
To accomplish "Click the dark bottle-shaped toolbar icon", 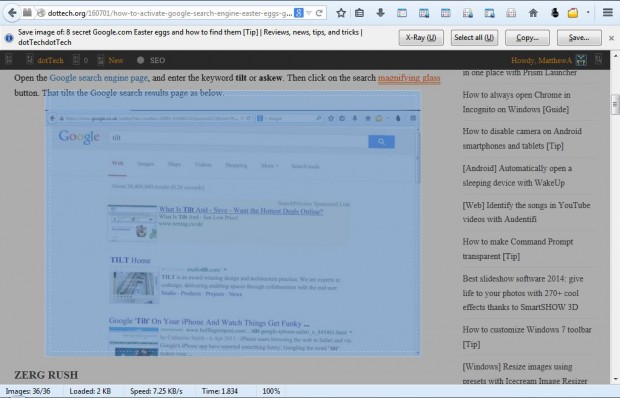I will [x=555, y=13].
